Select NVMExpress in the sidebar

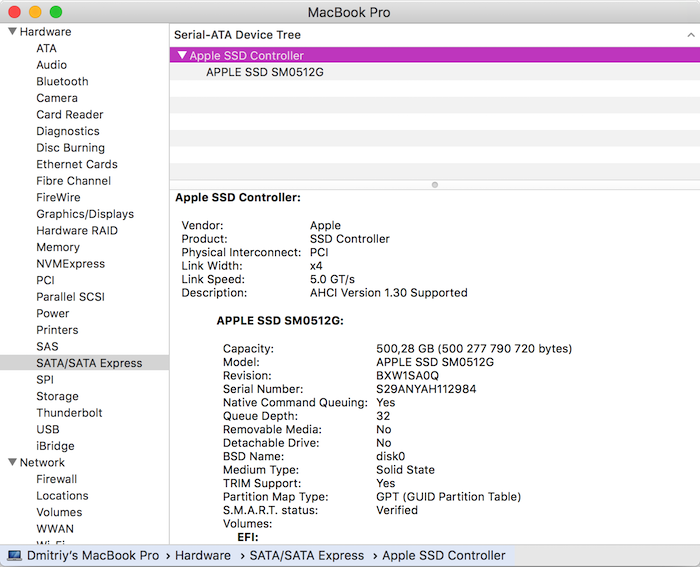point(71,263)
